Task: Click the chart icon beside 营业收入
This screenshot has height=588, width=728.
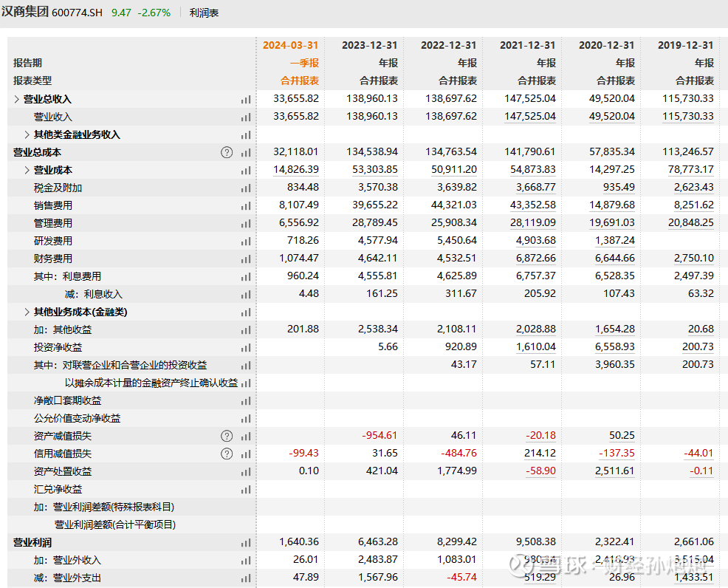Action: coord(246,117)
